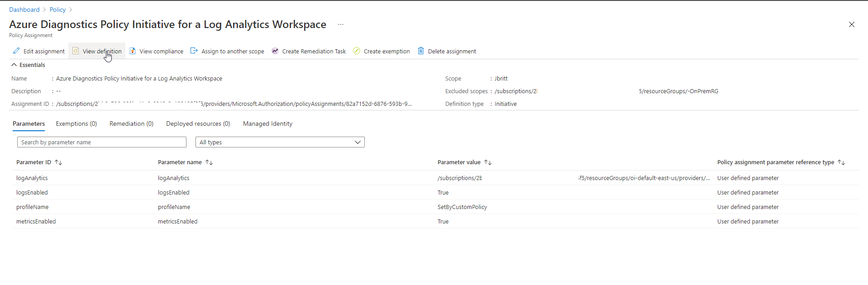Viewport: 868px width, 285px height.
Task: Click the Assign to another scope arrow icon
Action: (x=194, y=51)
